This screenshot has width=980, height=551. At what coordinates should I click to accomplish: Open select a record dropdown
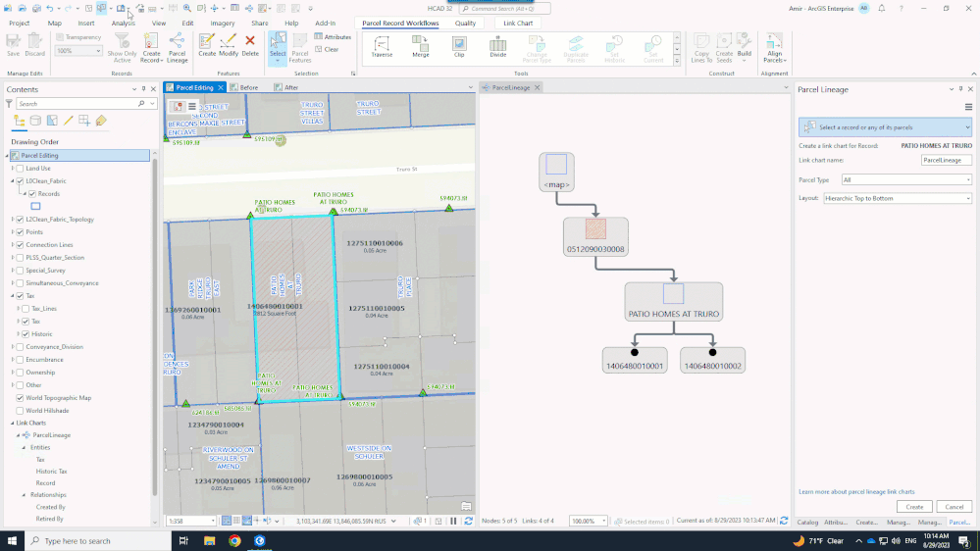point(885,127)
